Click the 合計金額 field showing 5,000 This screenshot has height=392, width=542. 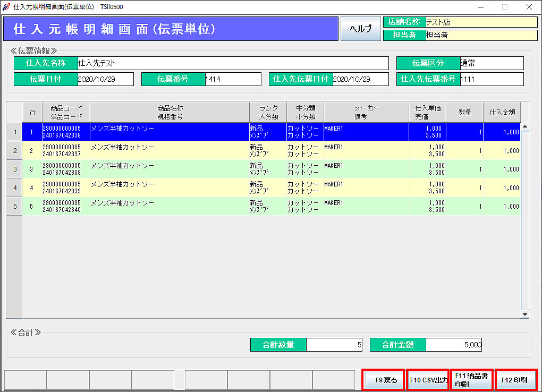[454, 345]
